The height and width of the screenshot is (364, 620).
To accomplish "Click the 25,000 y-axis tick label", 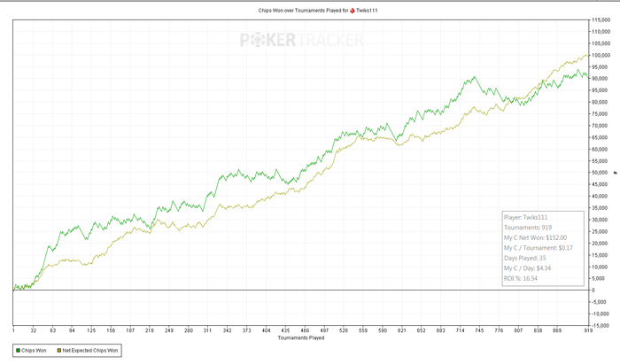I will (601, 232).
